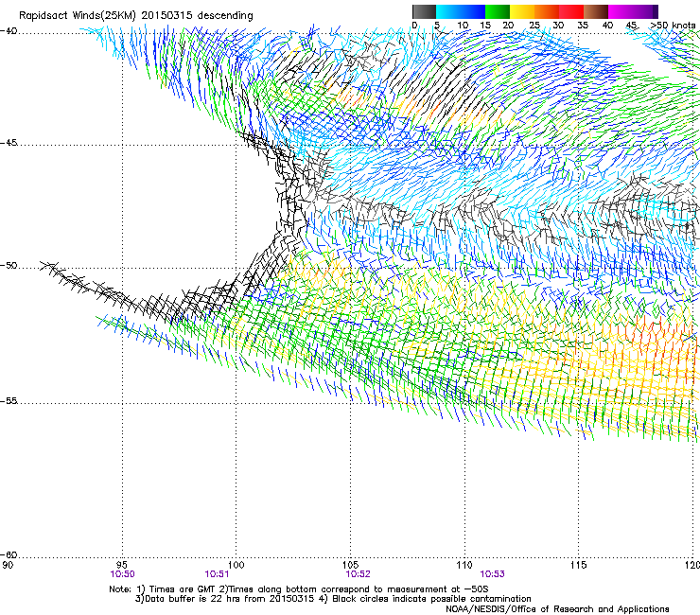Click 'measurement at -50S' in the note
Screen dimensions: 700x615
coord(437,589)
